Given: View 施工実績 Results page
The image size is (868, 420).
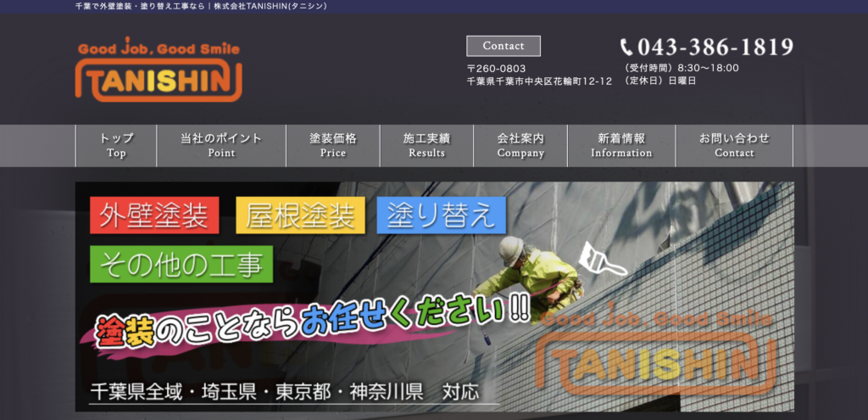Looking at the screenshot, I should 426,145.
